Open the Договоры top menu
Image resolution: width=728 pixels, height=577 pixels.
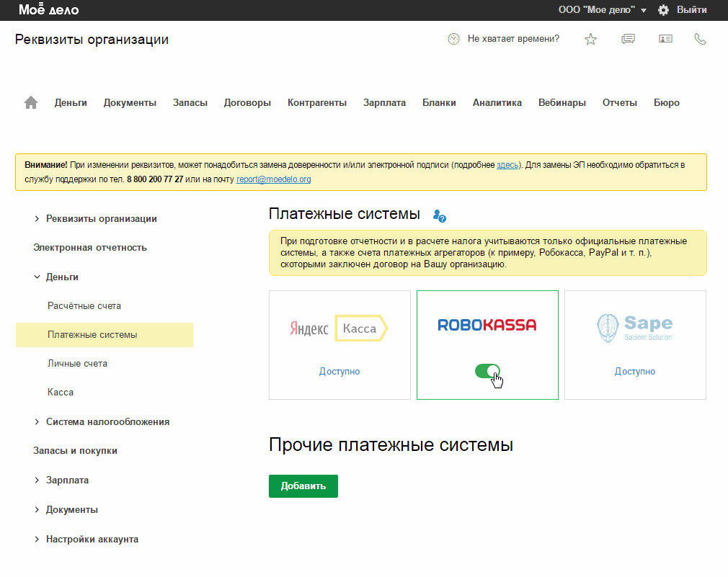pos(247,103)
